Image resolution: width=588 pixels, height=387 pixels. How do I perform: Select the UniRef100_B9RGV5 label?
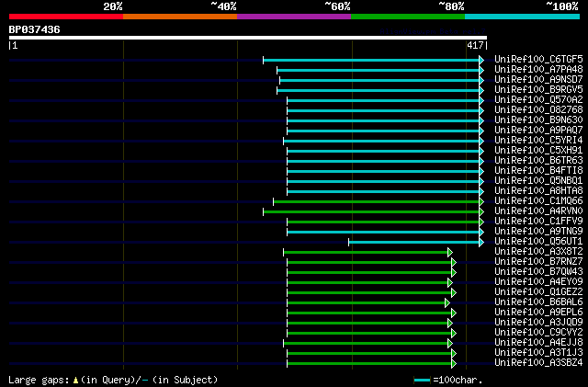coord(538,90)
